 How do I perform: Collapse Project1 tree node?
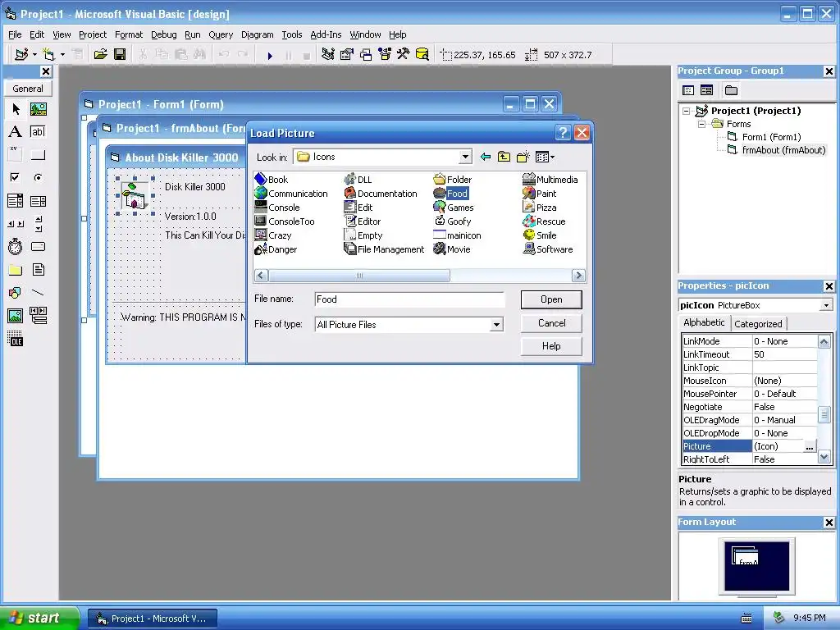click(x=687, y=111)
